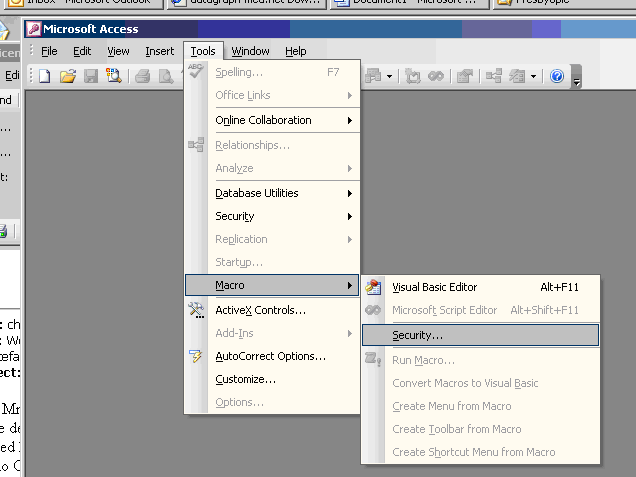
Task: Click the New database toolbar icon
Action: (x=45, y=76)
